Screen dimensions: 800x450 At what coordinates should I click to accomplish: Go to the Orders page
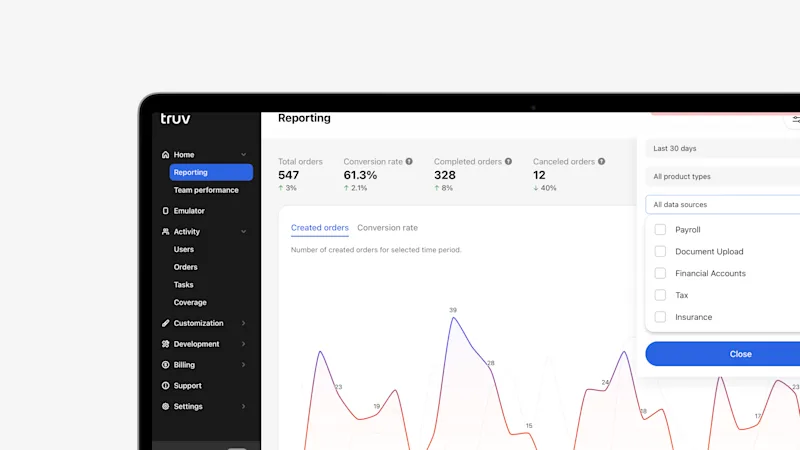pyautogui.click(x=185, y=267)
